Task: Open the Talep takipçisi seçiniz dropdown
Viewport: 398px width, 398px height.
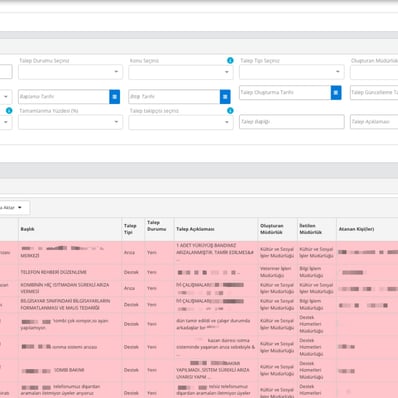Action: point(181,122)
